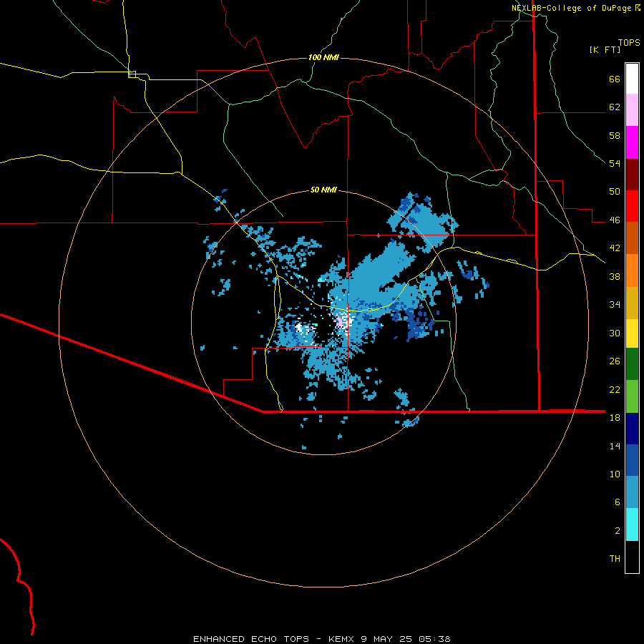Click the '38' legend value
The height and width of the screenshot is (644, 644).
click(615, 276)
